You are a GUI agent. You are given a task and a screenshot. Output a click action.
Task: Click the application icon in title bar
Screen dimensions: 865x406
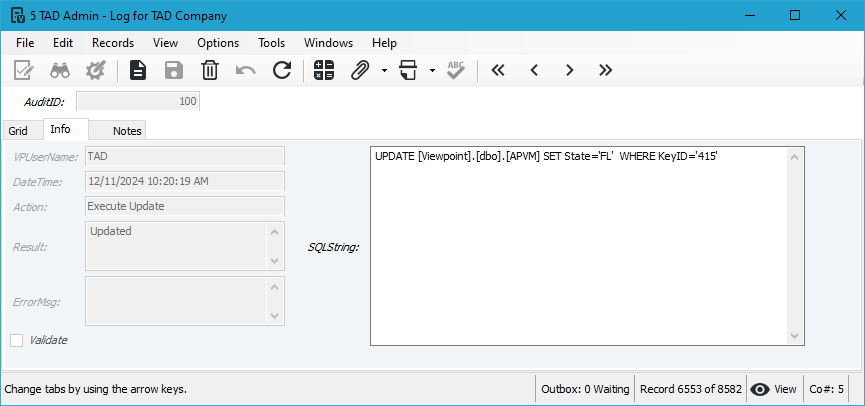coord(17,15)
